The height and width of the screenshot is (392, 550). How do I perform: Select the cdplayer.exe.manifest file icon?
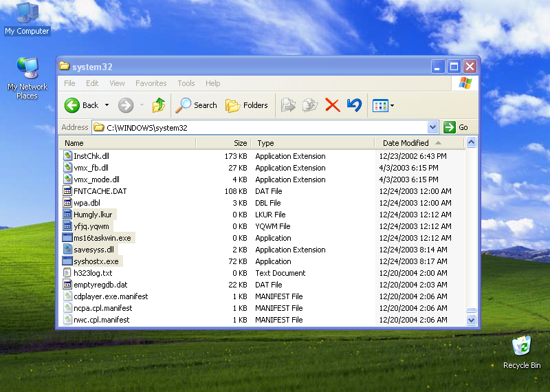coord(67,296)
